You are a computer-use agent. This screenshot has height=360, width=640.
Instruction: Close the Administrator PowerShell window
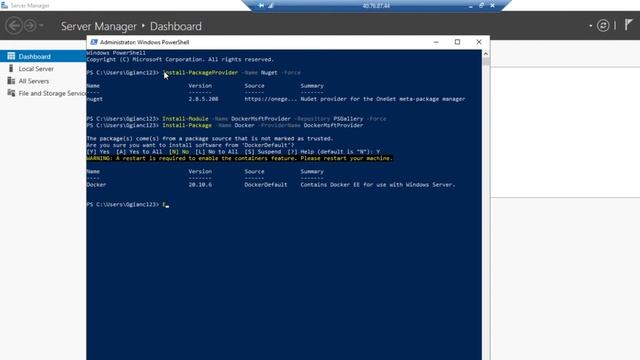pyautogui.click(x=479, y=42)
